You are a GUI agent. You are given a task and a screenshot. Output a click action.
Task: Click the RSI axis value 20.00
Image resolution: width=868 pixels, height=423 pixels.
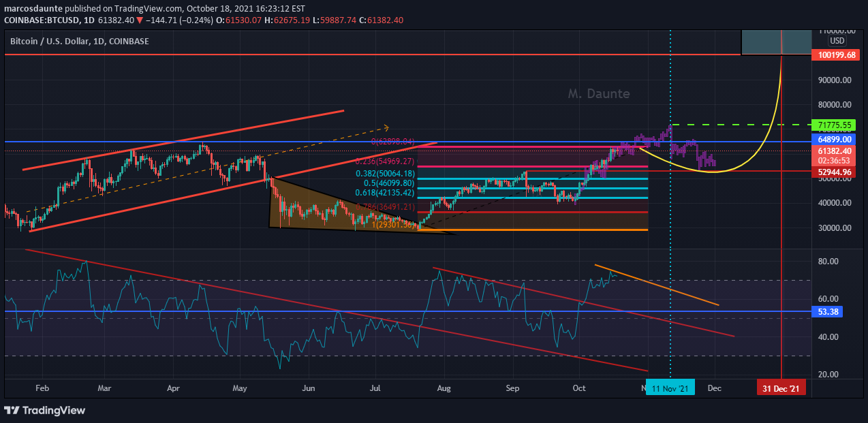828,375
